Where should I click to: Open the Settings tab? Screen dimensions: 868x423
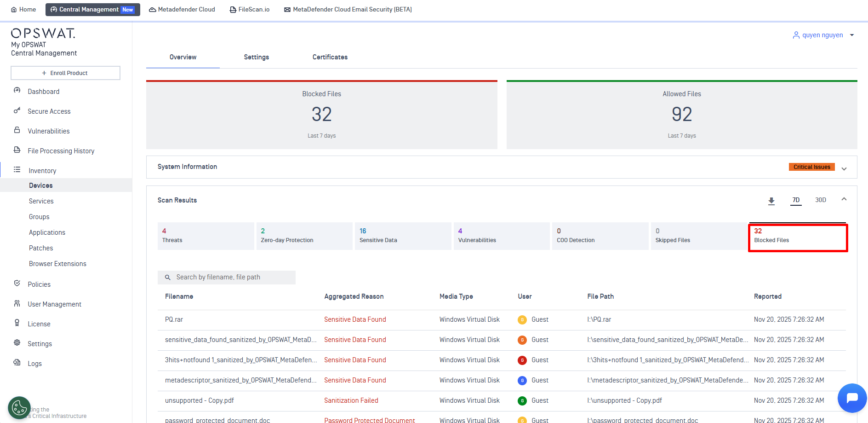point(256,57)
